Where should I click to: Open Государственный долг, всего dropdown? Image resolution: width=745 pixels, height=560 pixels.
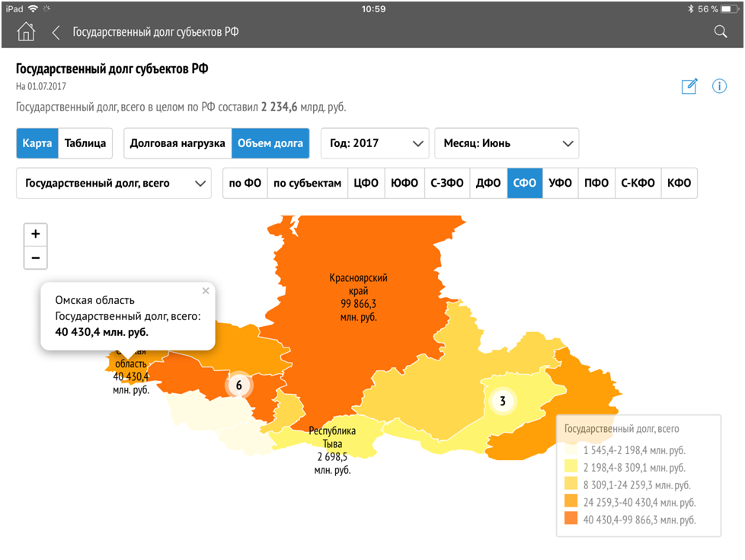click(x=114, y=184)
